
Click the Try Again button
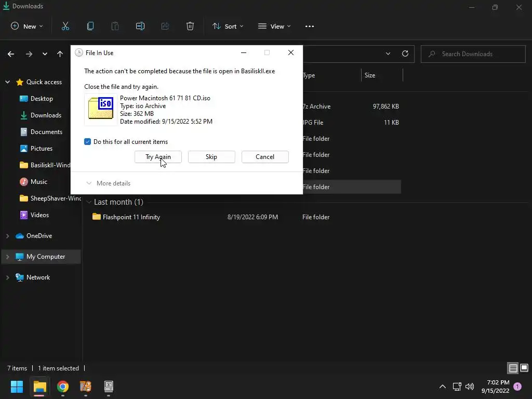point(158,157)
